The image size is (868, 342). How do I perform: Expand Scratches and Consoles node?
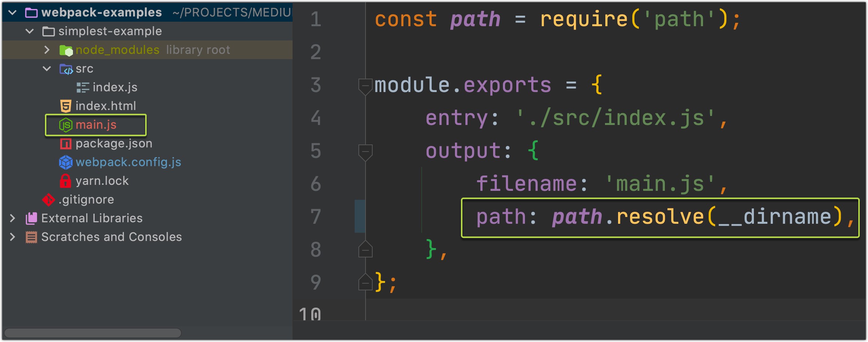pyautogui.click(x=12, y=237)
